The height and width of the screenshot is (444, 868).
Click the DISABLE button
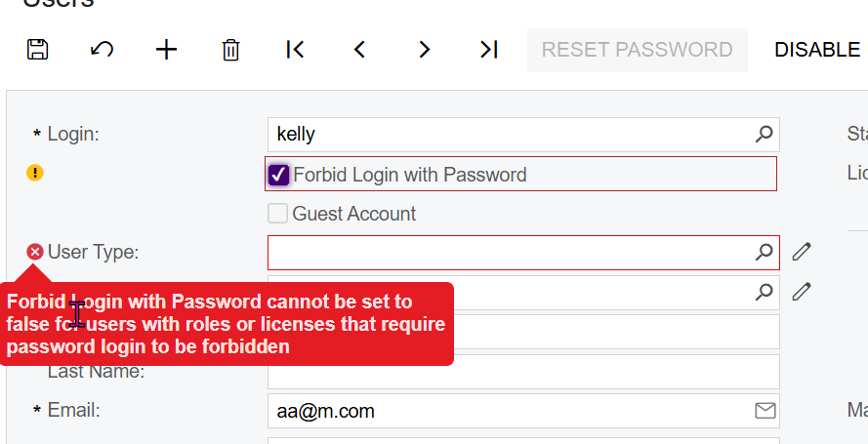coord(817,50)
